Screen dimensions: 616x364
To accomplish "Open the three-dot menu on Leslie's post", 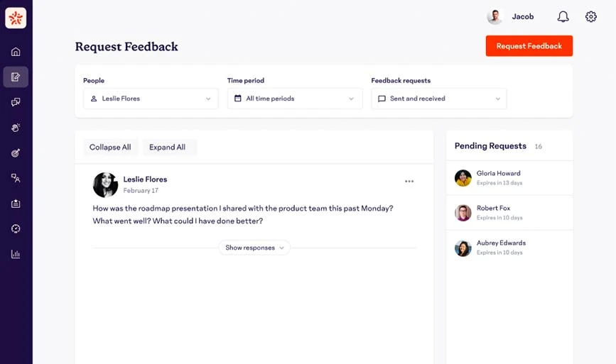I will 409,181.
